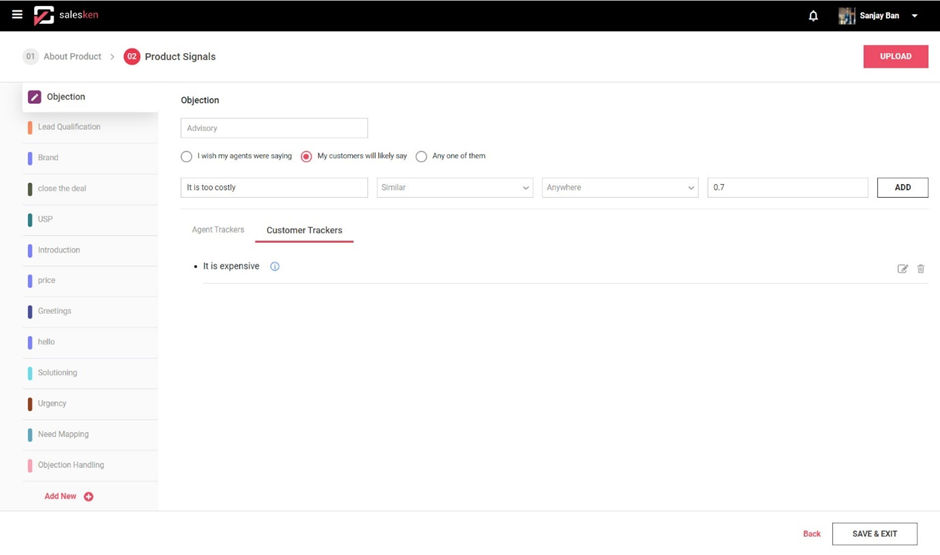Click Sanjay Ban's profile avatar
Image resolution: width=940 pixels, height=555 pixels.
(846, 16)
